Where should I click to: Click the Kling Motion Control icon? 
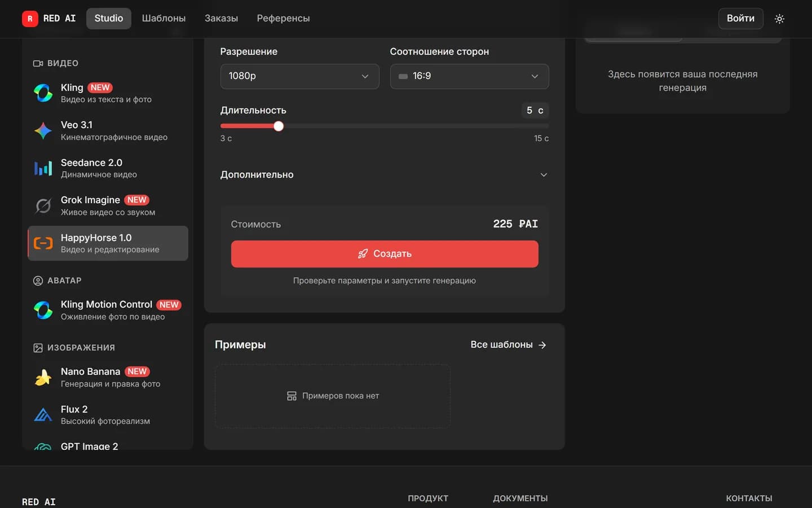(43, 310)
